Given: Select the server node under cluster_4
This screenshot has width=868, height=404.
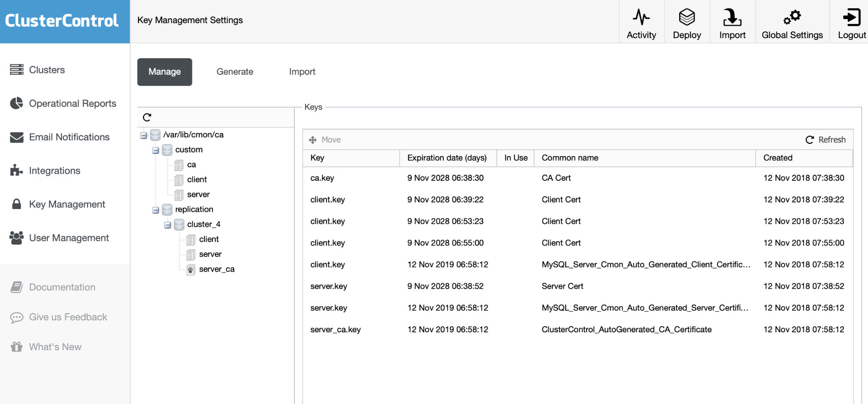Looking at the screenshot, I should click(211, 254).
